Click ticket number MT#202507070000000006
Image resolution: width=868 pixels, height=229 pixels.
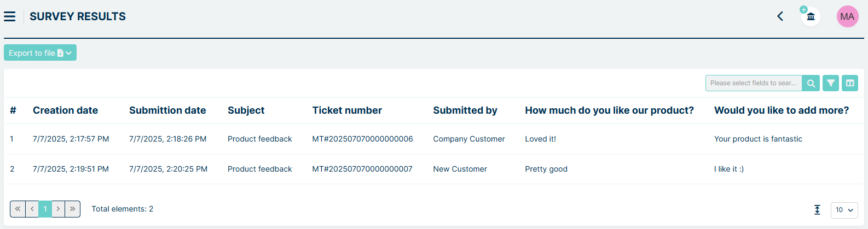pyautogui.click(x=362, y=139)
